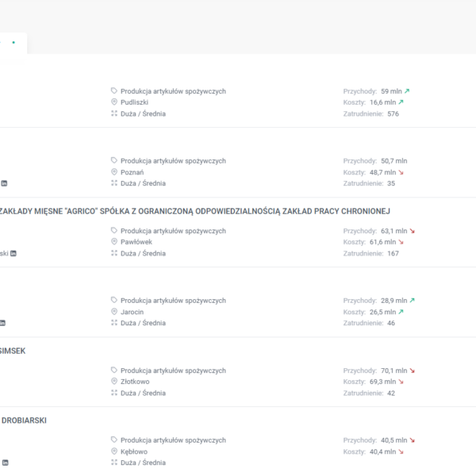Click the green up arrow next to 26,5 mln

tap(401, 312)
